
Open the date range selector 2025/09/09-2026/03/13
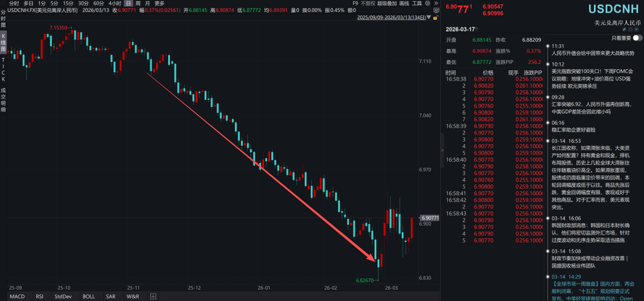pos(393,17)
